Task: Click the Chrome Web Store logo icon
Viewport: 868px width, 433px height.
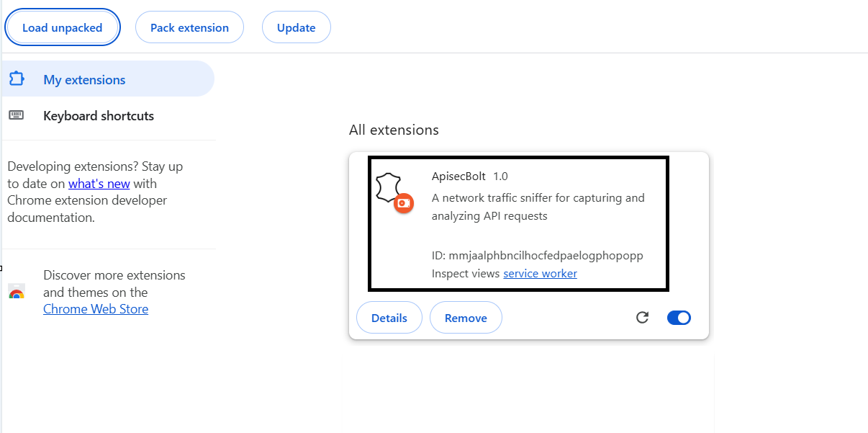Action: pyautogui.click(x=16, y=293)
